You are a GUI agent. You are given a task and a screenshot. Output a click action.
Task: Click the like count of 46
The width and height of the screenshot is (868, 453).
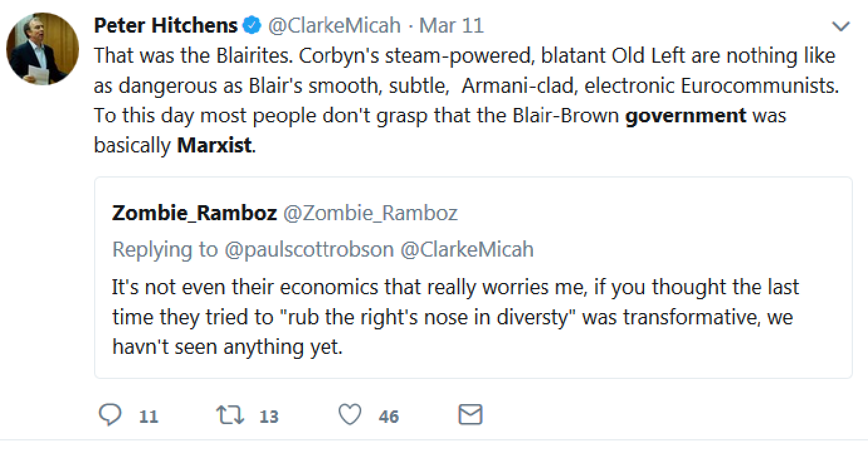pyautogui.click(x=389, y=417)
